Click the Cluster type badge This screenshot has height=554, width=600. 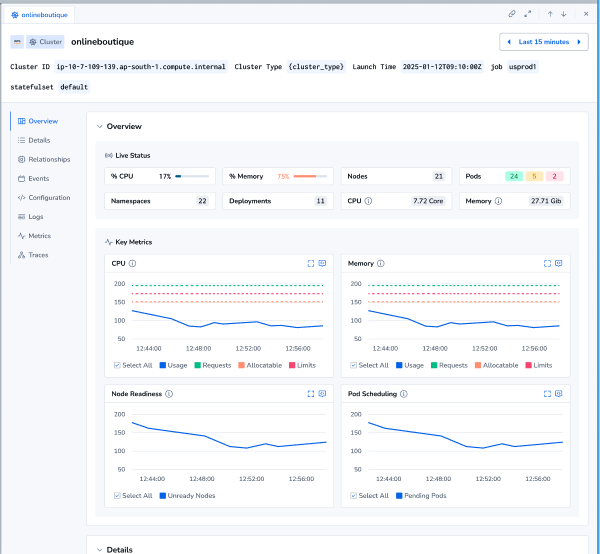pos(45,42)
